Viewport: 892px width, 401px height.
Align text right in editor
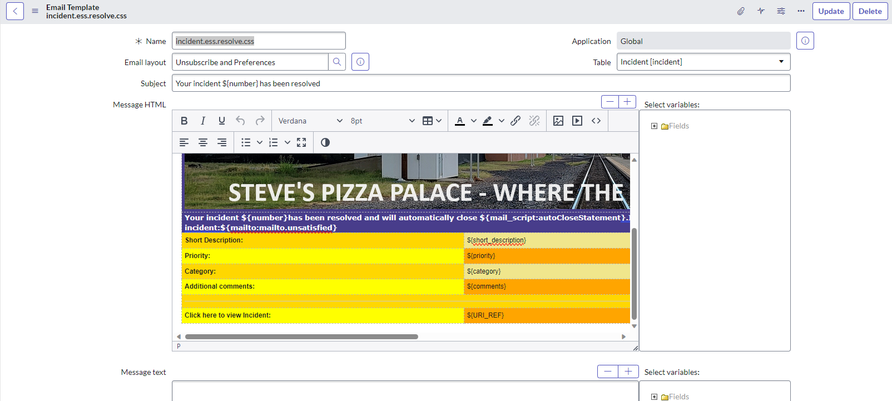pyautogui.click(x=222, y=142)
